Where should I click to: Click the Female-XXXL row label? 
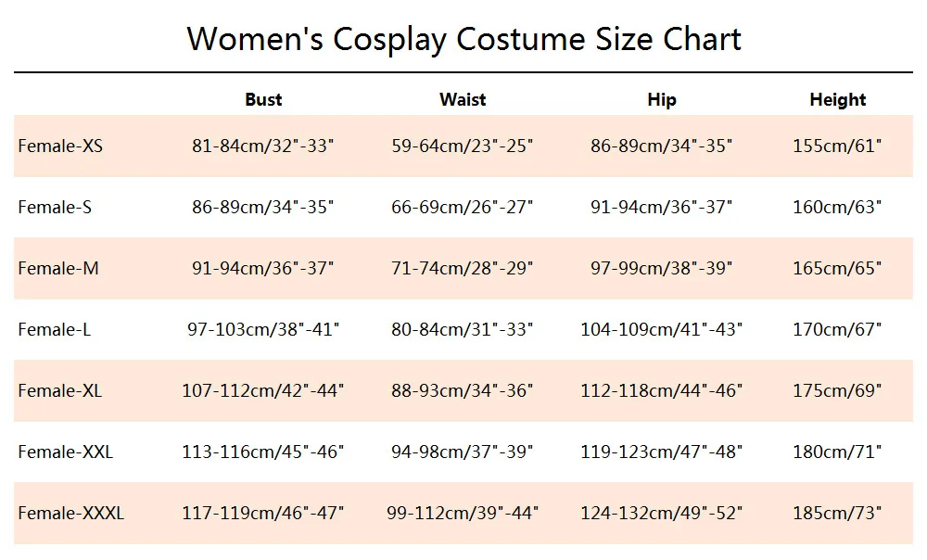71,513
